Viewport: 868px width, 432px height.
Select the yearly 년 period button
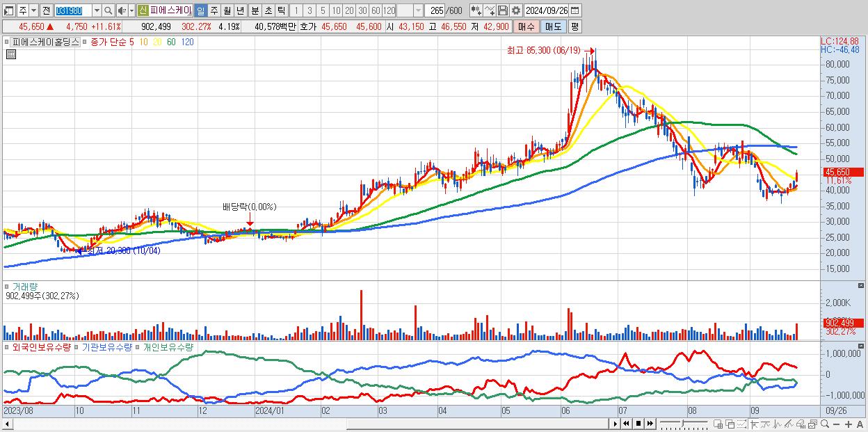tap(240, 10)
